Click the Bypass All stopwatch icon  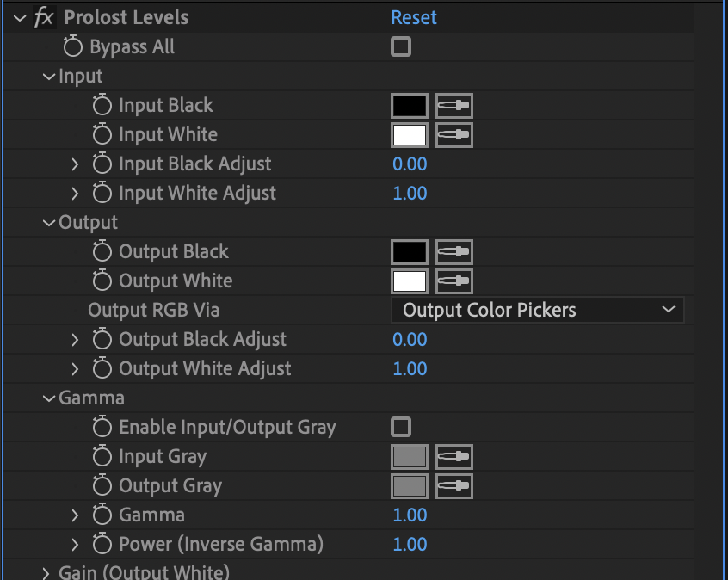(73, 46)
